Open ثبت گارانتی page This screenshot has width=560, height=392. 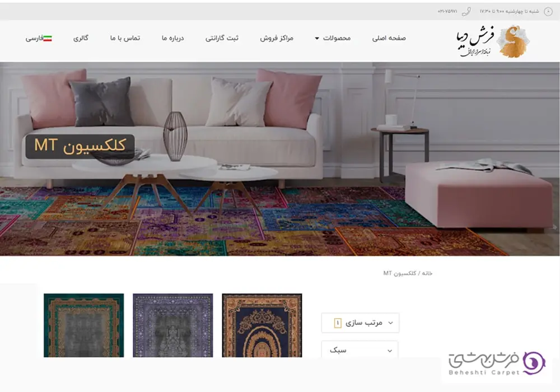pos(222,38)
